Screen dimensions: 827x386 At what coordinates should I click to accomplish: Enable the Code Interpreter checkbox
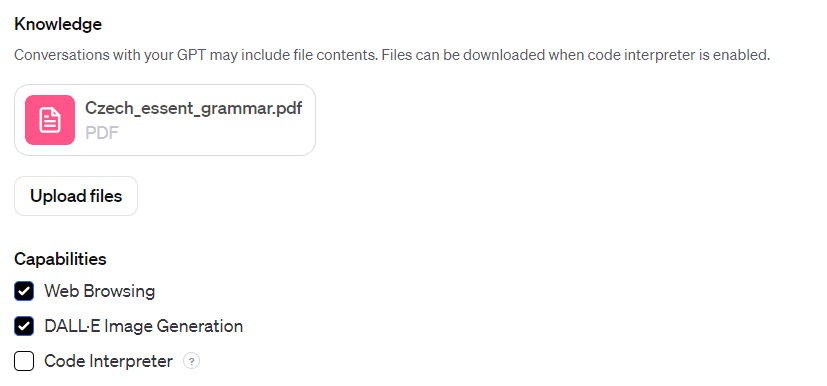click(x=24, y=361)
